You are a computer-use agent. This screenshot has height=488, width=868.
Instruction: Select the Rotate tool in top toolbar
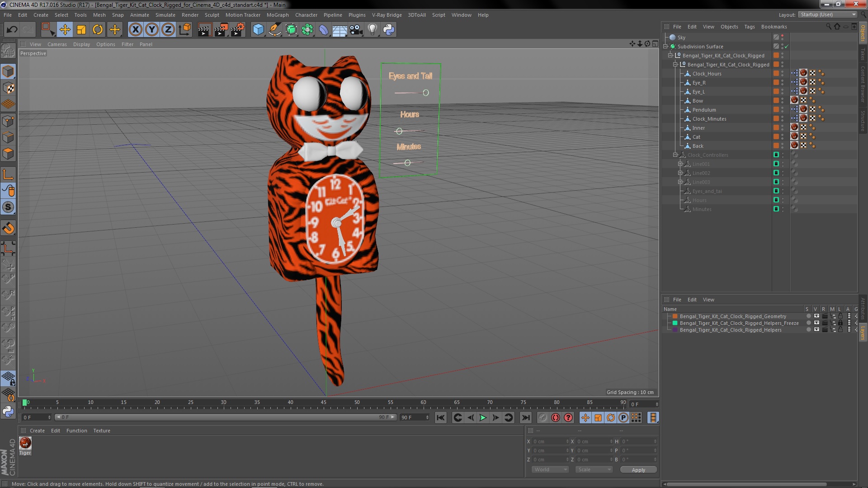[98, 30]
